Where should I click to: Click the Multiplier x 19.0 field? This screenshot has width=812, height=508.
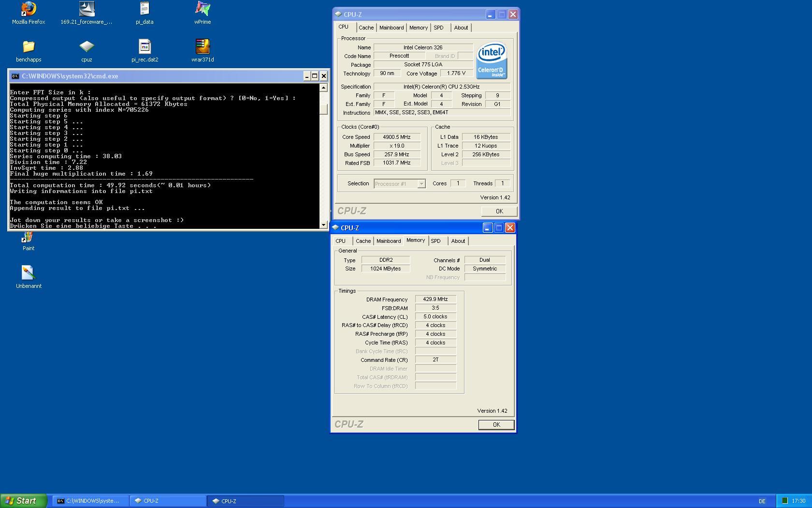click(397, 146)
